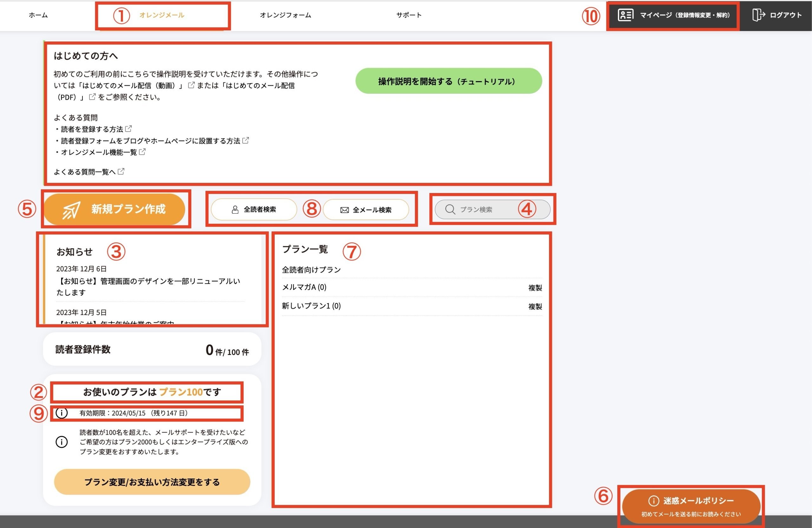Duplicate 新しいプラン1 with its 複製 link

point(535,306)
